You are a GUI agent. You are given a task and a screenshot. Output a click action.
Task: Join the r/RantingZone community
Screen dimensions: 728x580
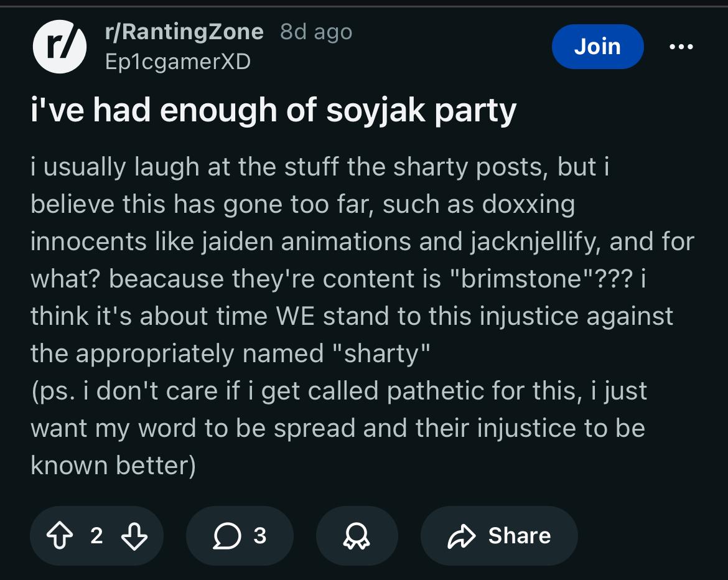597,47
